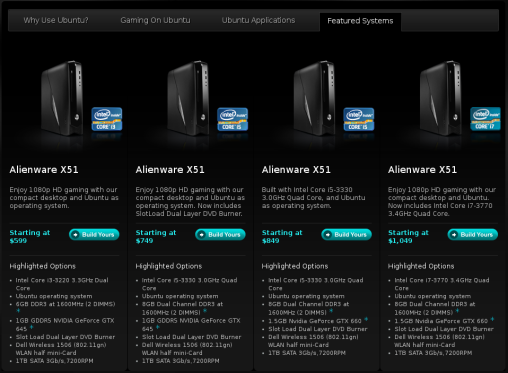Open 8GB memory info icon in $749 system
The width and height of the screenshot is (508, 373).
pos(205,311)
